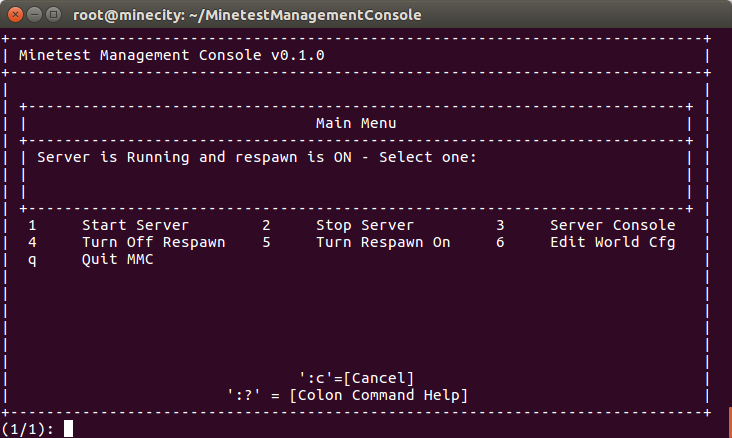The height and width of the screenshot is (438, 732).
Task: Close the terminal window with red button
Action: point(15,15)
